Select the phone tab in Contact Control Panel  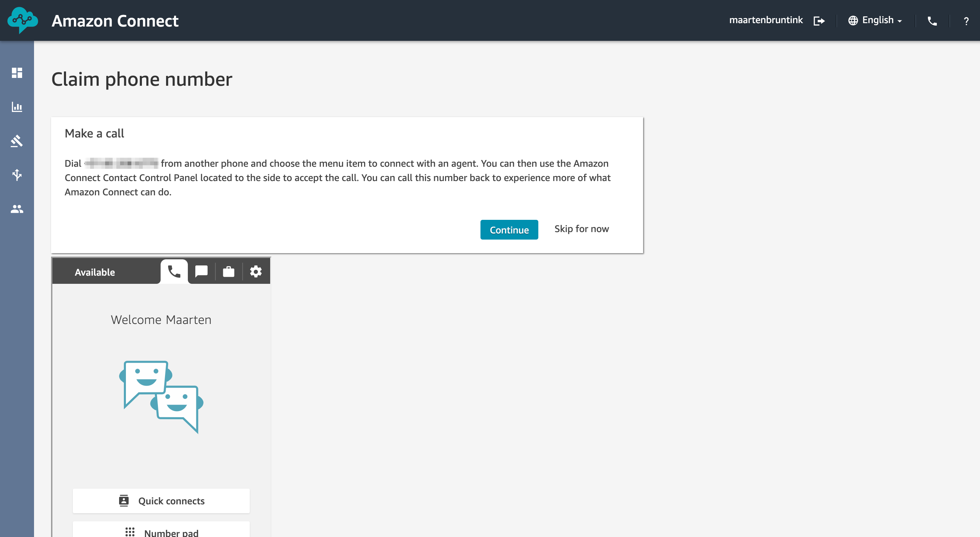[174, 271]
